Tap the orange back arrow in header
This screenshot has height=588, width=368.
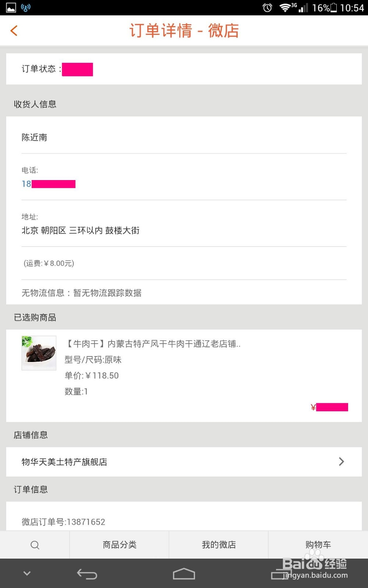[x=14, y=31]
